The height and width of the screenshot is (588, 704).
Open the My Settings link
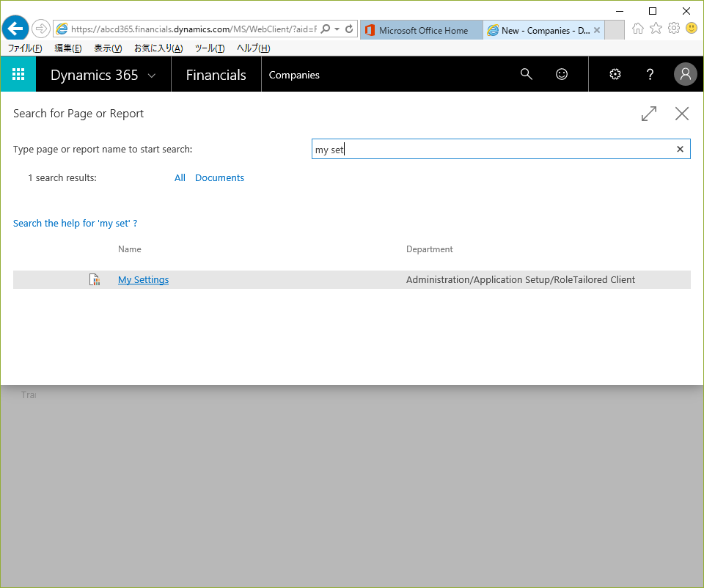(143, 280)
